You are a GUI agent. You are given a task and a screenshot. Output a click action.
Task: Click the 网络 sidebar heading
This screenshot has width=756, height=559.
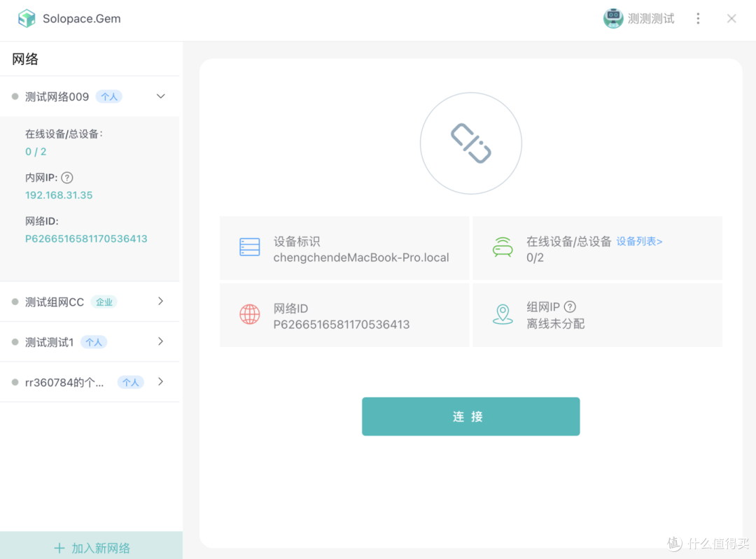tap(25, 59)
